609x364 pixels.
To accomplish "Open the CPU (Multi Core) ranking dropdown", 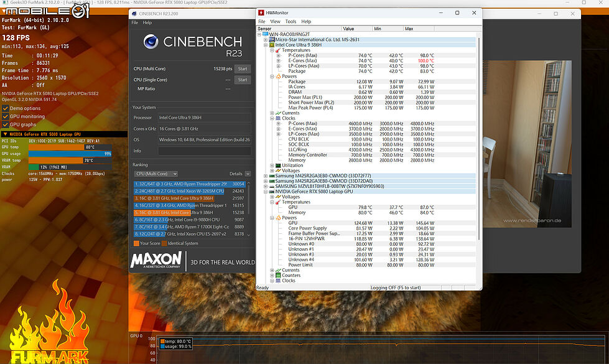I will point(156,174).
